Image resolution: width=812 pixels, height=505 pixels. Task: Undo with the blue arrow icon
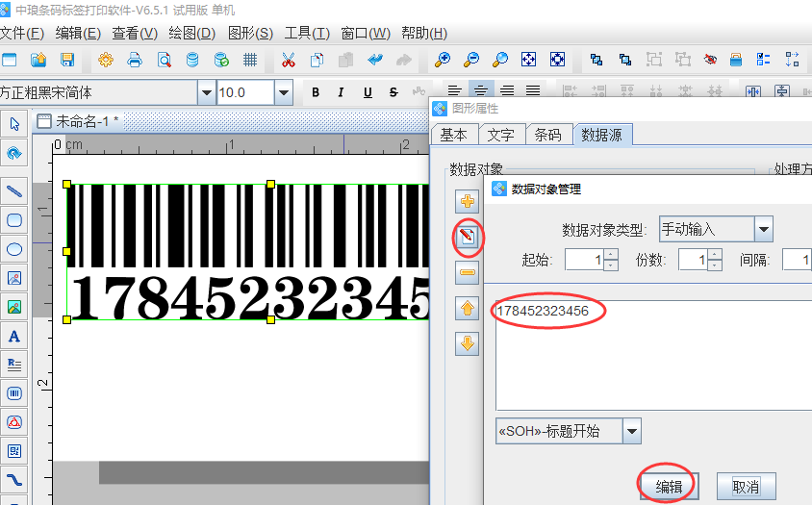375,60
